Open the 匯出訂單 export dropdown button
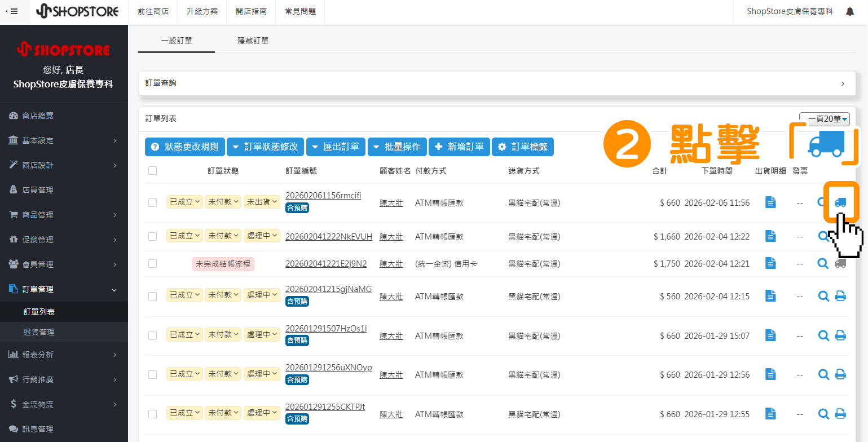 336,147
